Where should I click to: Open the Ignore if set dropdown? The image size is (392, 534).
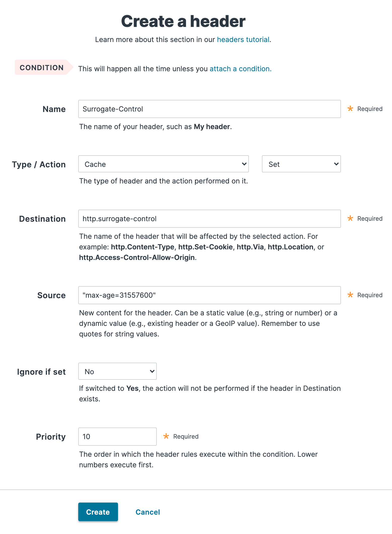click(x=117, y=371)
